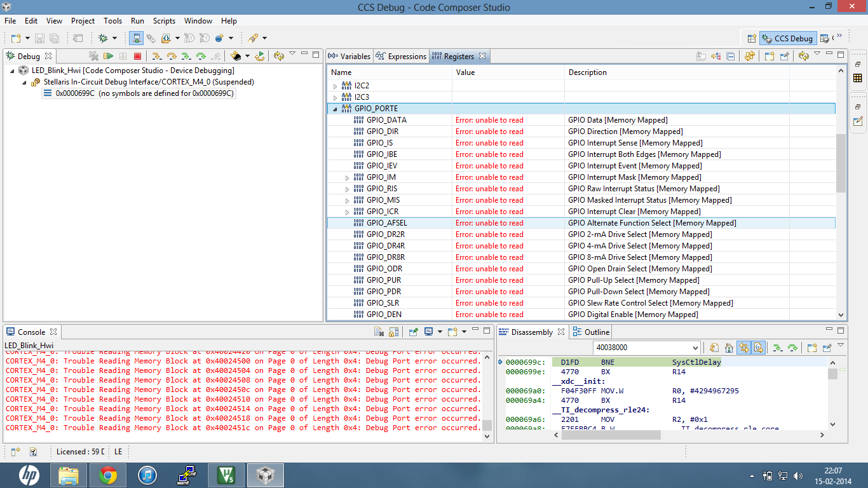868x488 pixels.
Task: Toggle Show Type Names in Registers toolbar
Action: coord(701,56)
